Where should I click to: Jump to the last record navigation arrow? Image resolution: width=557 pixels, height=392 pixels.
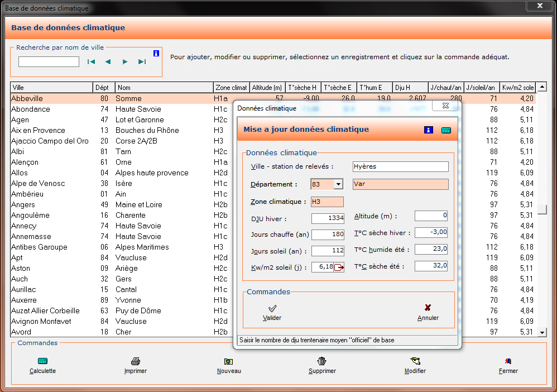click(x=142, y=62)
